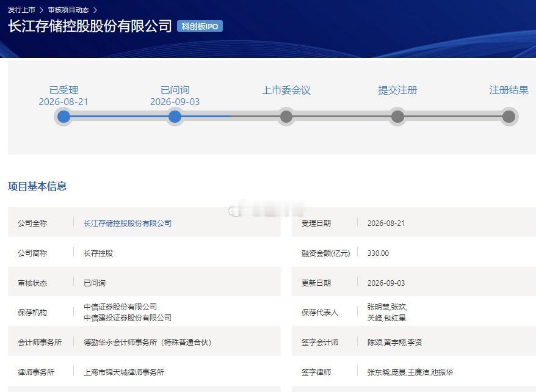
Task: Click the 长江存储控股股份有限公司 page title
Action: (90, 26)
